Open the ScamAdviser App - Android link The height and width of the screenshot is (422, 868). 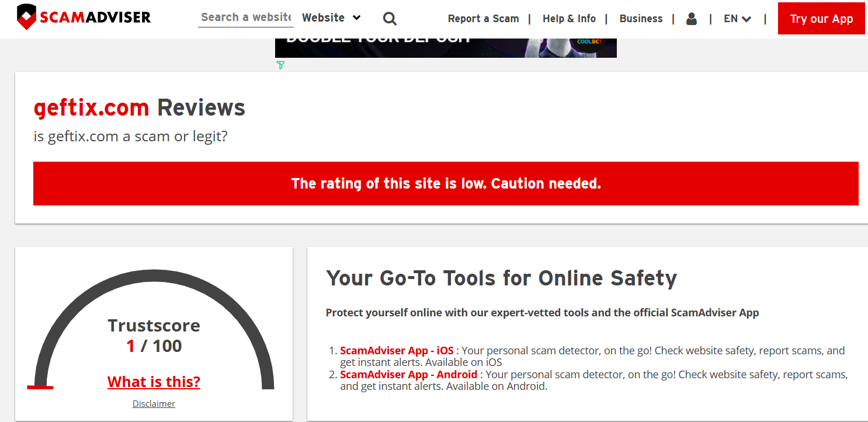coord(408,374)
